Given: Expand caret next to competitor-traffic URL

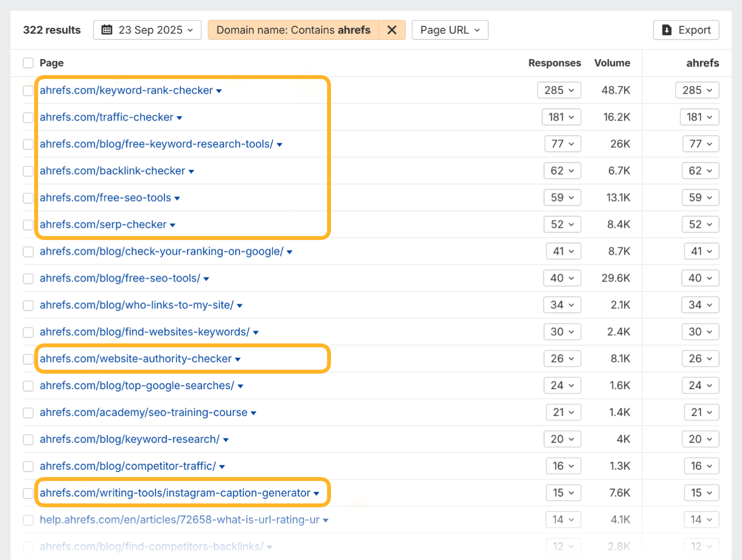Looking at the screenshot, I should point(222,467).
